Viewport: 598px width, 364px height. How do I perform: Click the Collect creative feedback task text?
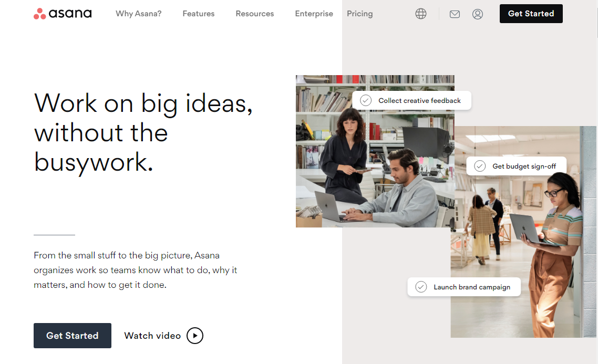pyautogui.click(x=419, y=101)
